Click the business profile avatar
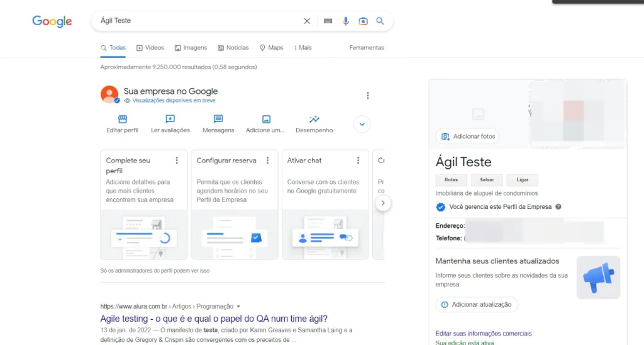This screenshot has height=345, width=644. [109, 94]
